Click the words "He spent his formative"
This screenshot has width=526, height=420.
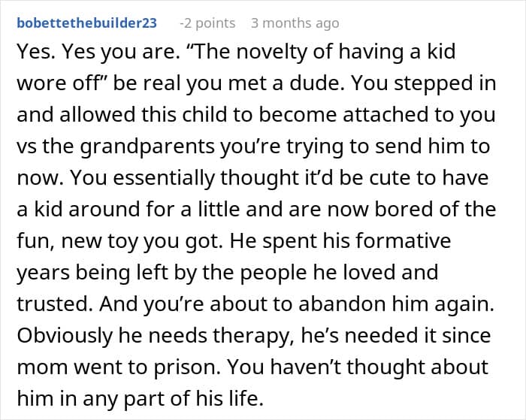pos(346,241)
